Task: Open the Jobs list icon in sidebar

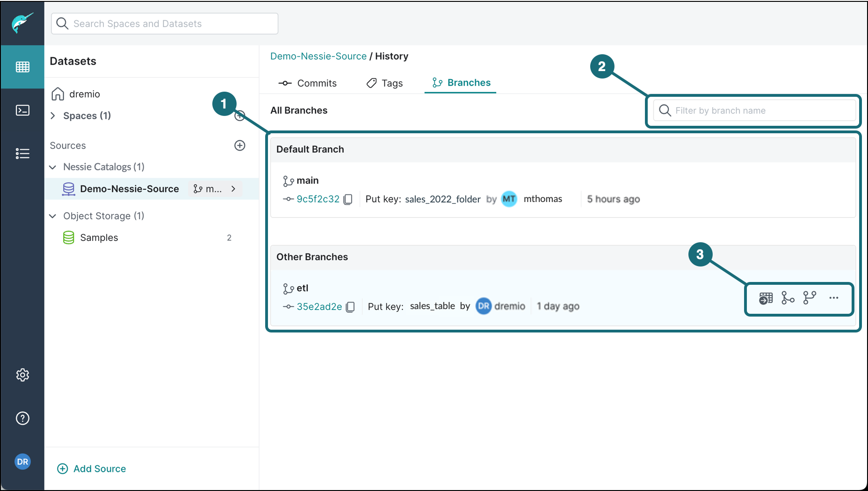Action: coord(22,153)
